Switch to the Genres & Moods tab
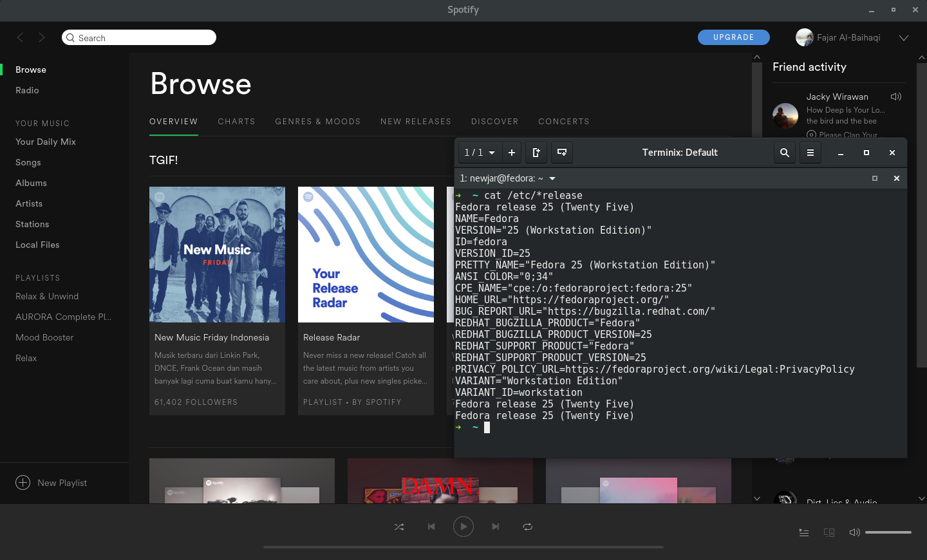This screenshot has width=927, height=560. click(x=318, y=122)
